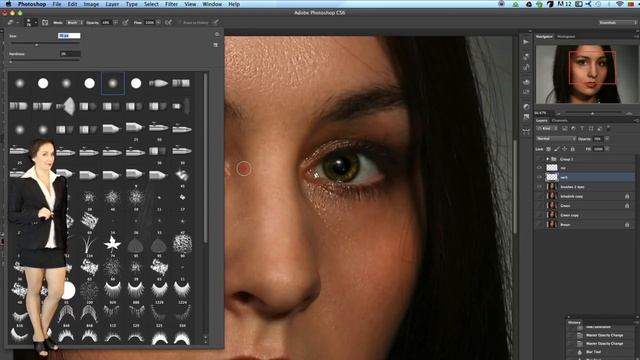Open the Actions panel play icon

pyautogui.click(x=526, y=42)
